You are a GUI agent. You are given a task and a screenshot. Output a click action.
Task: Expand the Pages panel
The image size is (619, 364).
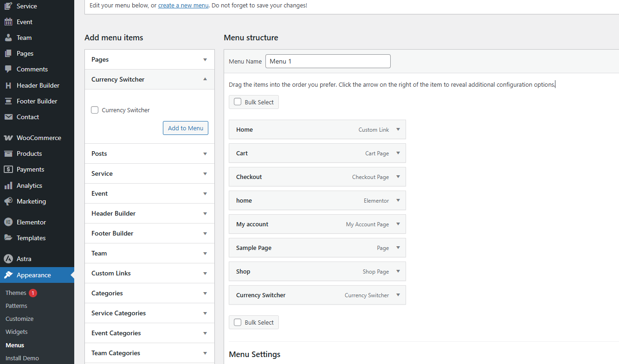(x=205, y=60)
